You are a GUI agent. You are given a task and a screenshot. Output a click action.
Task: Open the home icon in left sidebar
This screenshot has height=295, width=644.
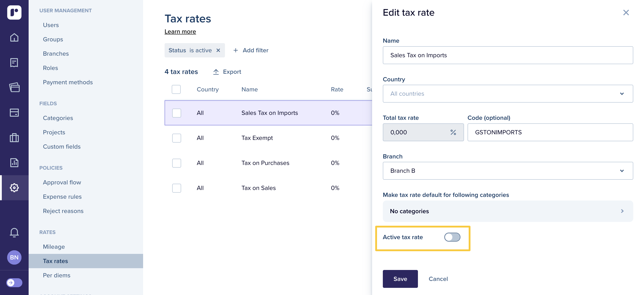[x=14, y=38]
